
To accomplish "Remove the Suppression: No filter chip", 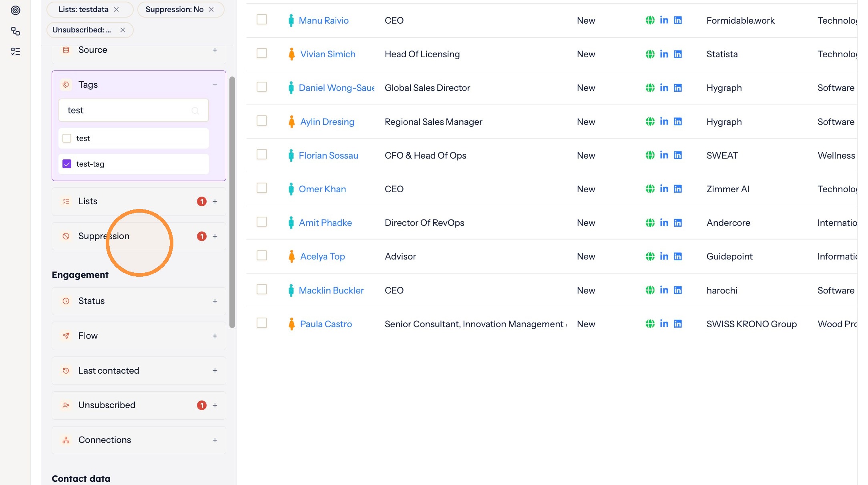I will click(211, 9).
